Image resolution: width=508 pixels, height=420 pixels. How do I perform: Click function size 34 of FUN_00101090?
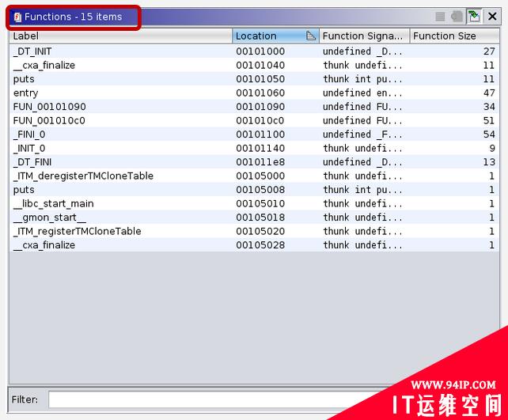pos(489,107)
